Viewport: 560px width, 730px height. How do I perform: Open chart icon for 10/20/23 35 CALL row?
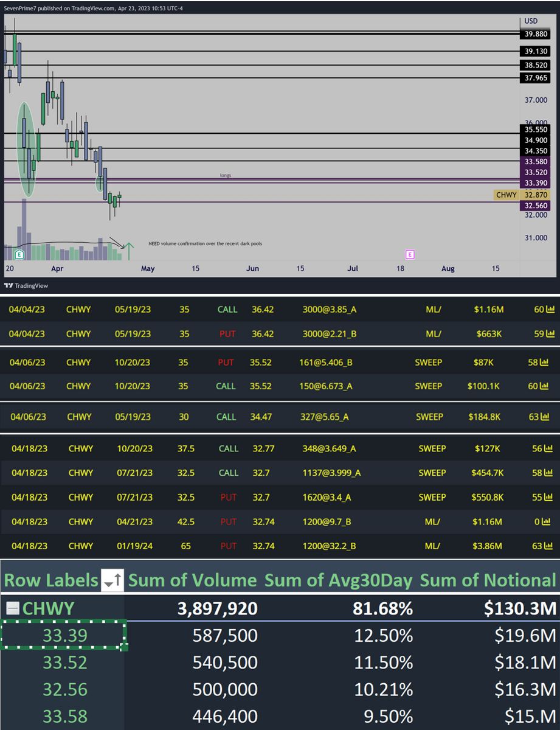pyautogui.click(x=546, y=386)
